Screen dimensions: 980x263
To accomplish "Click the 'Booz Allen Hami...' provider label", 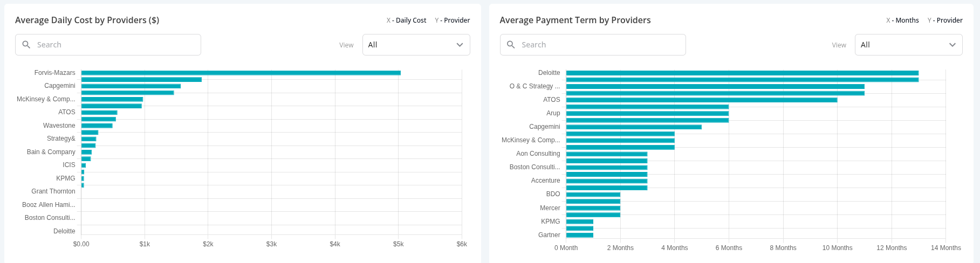I will tap(49, 205).
